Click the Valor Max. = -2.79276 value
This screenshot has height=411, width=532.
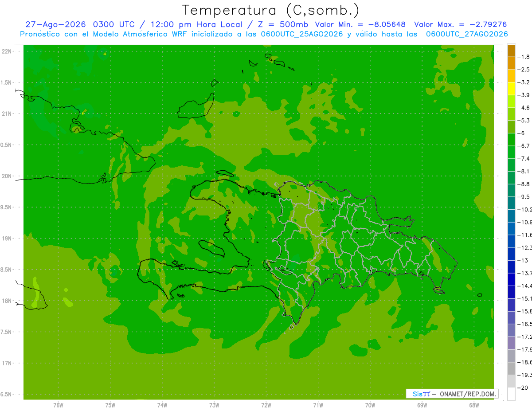point(460,24)
